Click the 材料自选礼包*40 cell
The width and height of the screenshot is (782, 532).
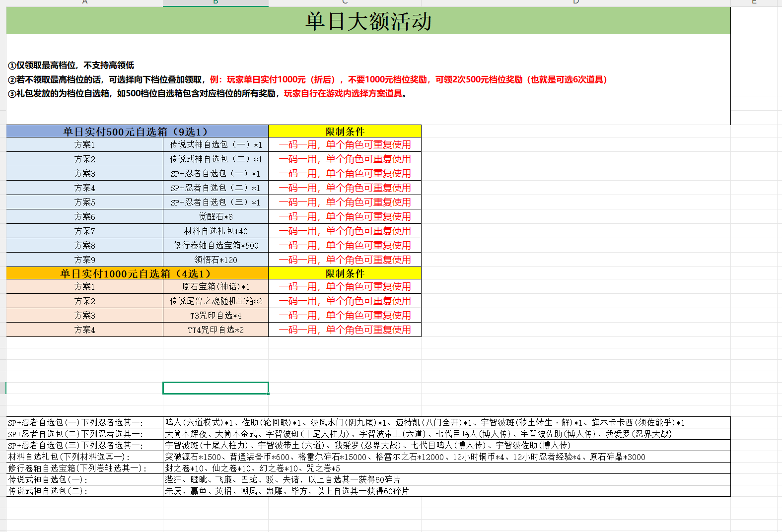coord(215,231)
